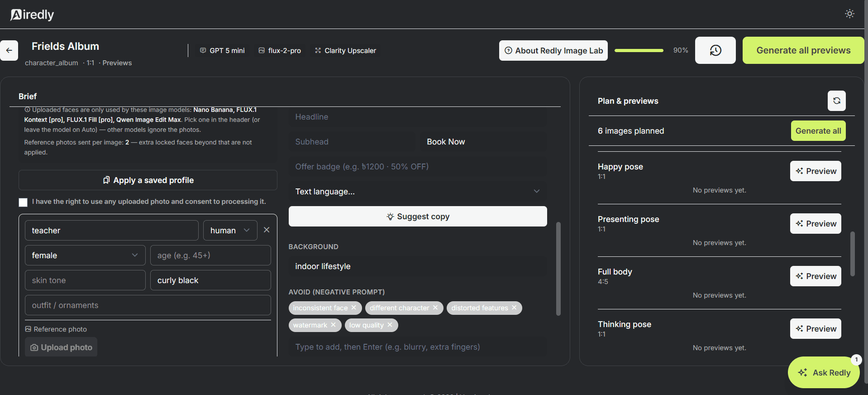Viewport: 868px width, 395px height.
Task: Check the photo rights consent checkbox
Action: (x=23, y=202)
